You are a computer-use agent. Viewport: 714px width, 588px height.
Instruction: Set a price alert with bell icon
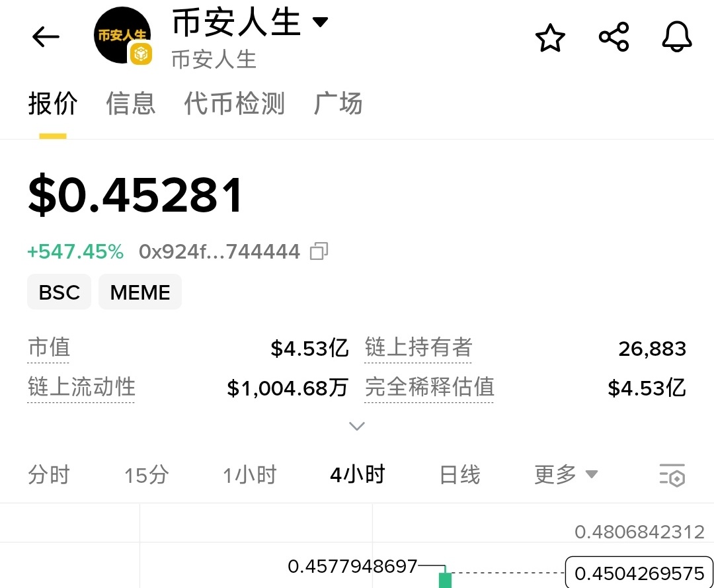point(677,36)
